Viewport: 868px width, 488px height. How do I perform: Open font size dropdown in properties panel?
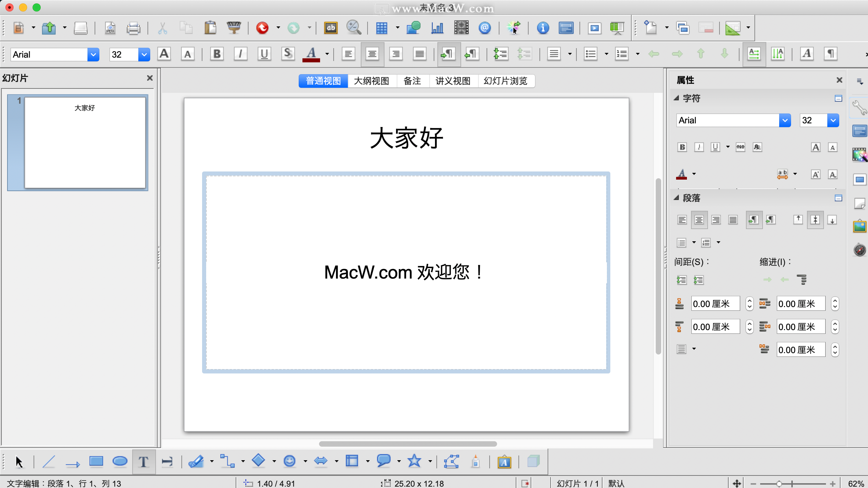pos(833,120)
